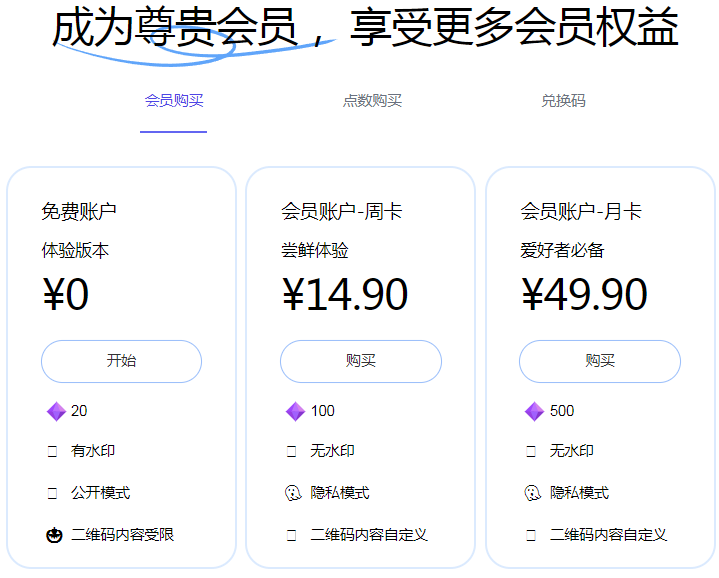Click the purple diamond icon next to 20
Screen dimensions: 719x578
56,411
